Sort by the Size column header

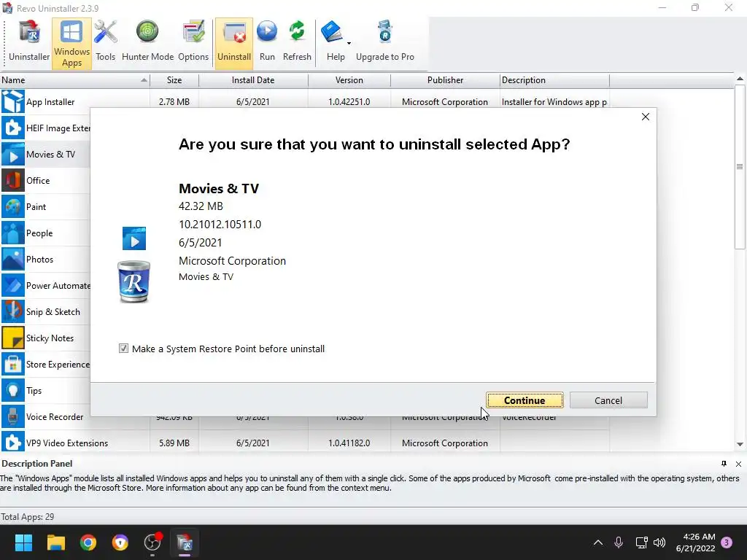click(174, 80)
